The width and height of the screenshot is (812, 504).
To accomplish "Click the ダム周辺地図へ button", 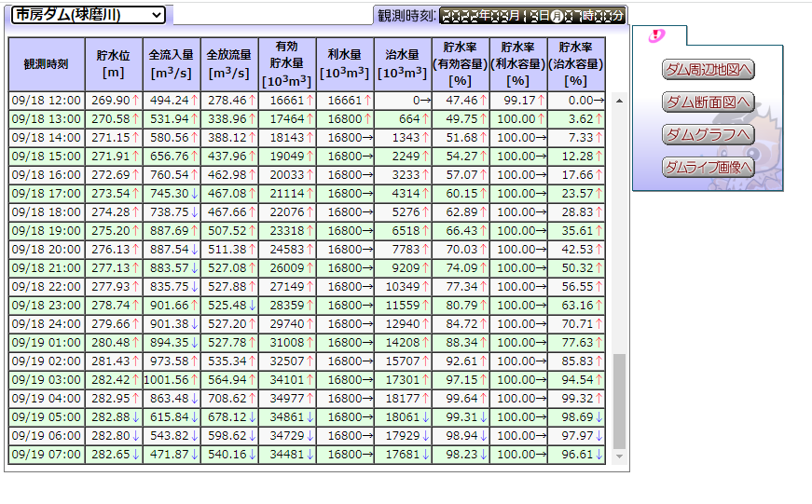I will 708,70.
